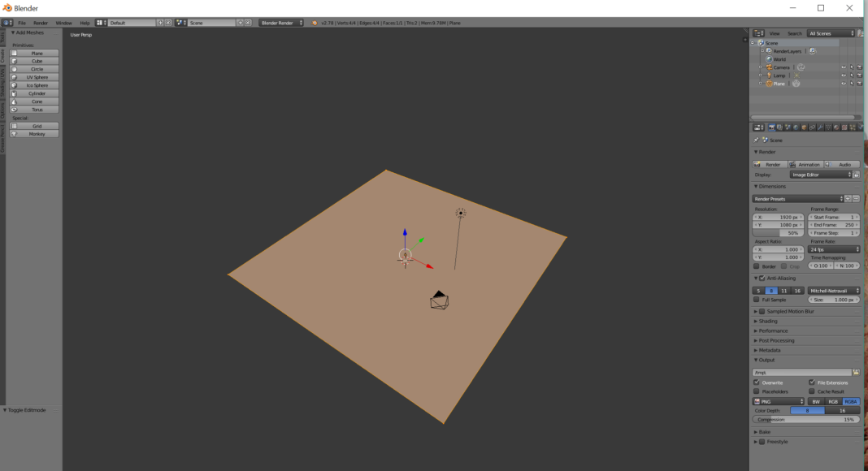868x471 pixels.
Task: Click the Render image button
Action: click(769, 164)
